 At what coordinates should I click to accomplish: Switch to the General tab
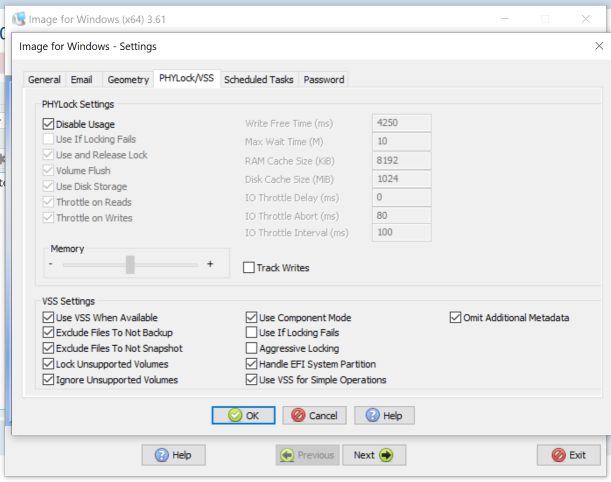[44, 79]
